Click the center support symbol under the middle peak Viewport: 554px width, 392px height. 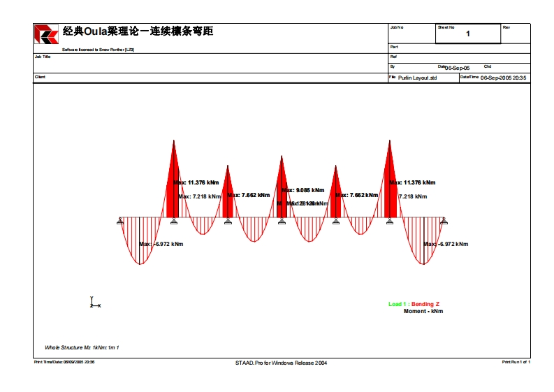[x=282, y=222]
